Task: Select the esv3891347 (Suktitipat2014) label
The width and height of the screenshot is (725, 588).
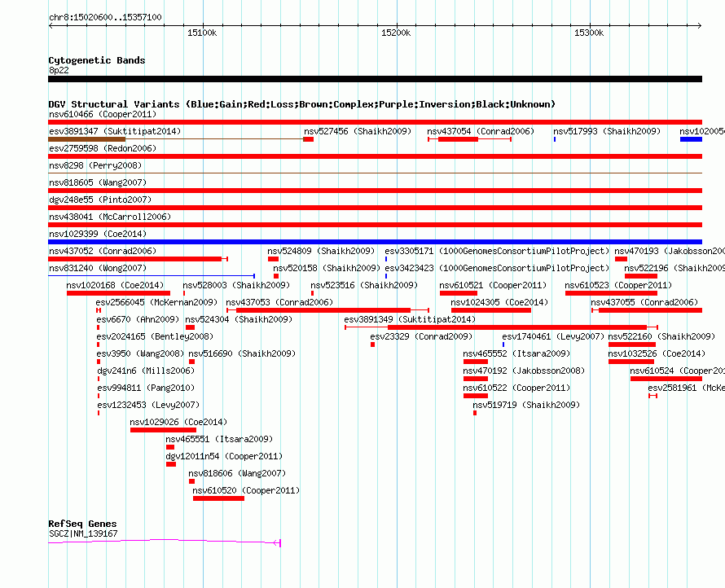Action: [115, 131]
